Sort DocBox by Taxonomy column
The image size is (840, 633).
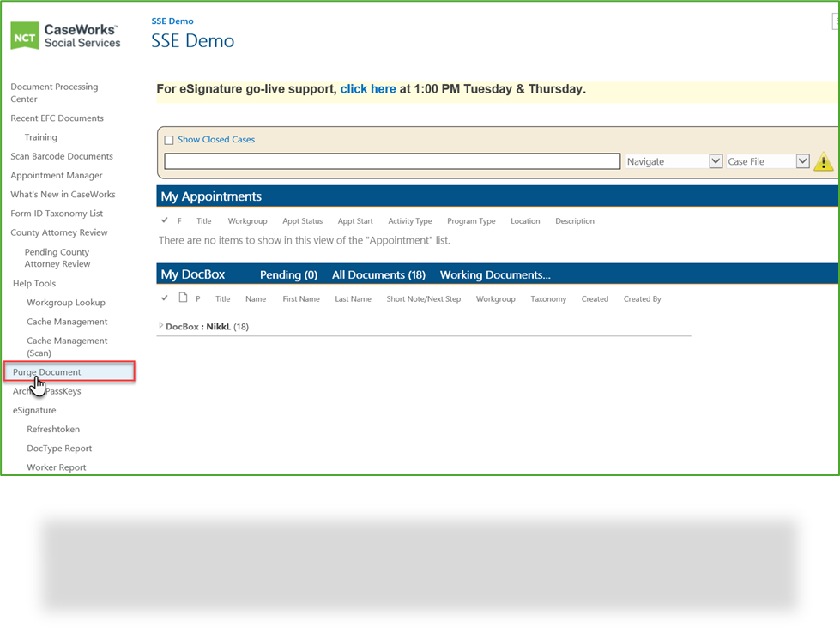click(x=548, y=298)
